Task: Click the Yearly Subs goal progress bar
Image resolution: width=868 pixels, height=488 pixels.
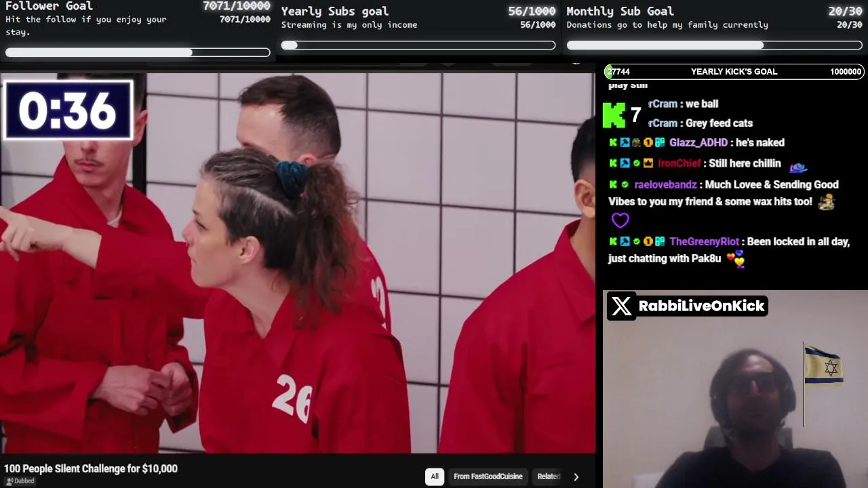Action: pos(418,45)
